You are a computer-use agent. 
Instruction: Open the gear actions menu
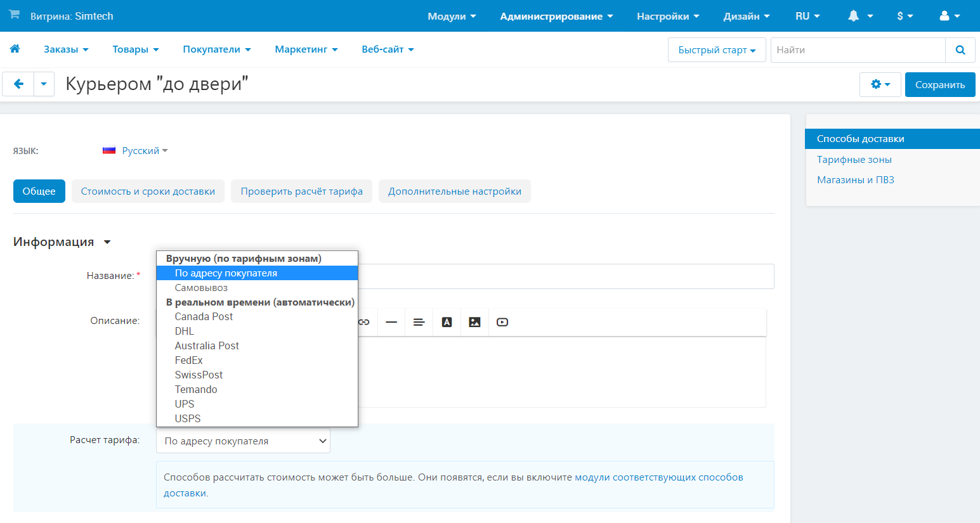tap(880, 84)
